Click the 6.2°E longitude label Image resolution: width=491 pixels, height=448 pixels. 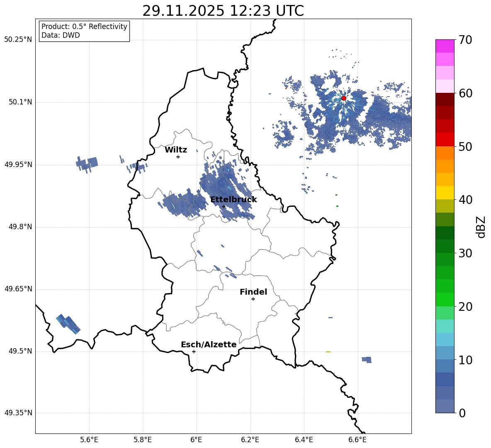point(250,440)
